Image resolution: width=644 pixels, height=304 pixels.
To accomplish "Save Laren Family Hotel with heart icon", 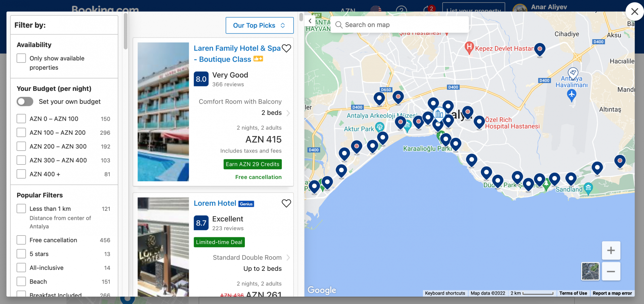I will 286,48.
